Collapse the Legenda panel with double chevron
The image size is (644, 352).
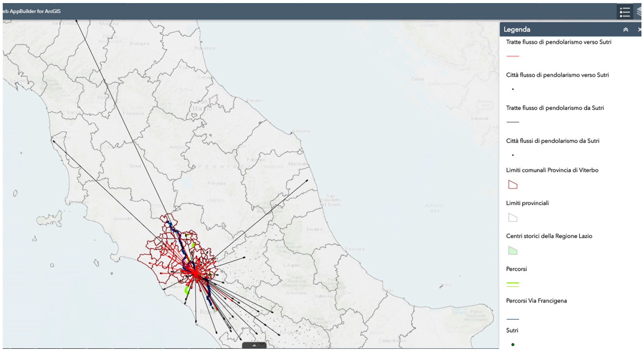625,29
